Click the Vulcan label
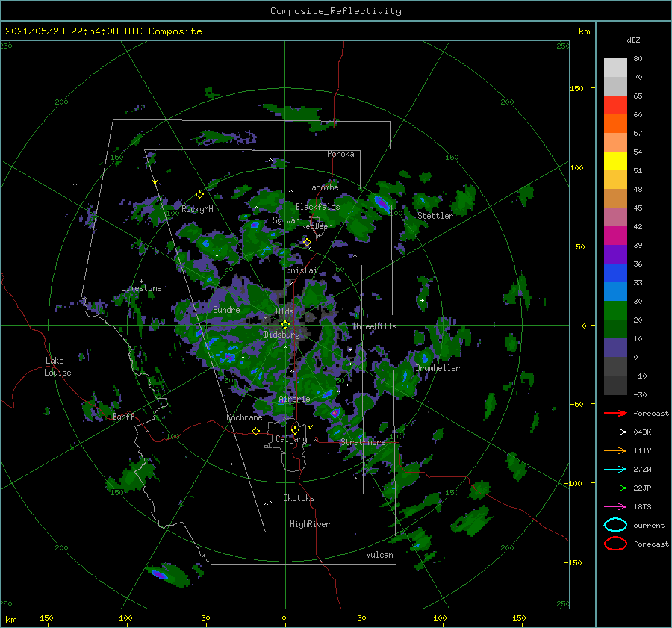 (379, 554)
